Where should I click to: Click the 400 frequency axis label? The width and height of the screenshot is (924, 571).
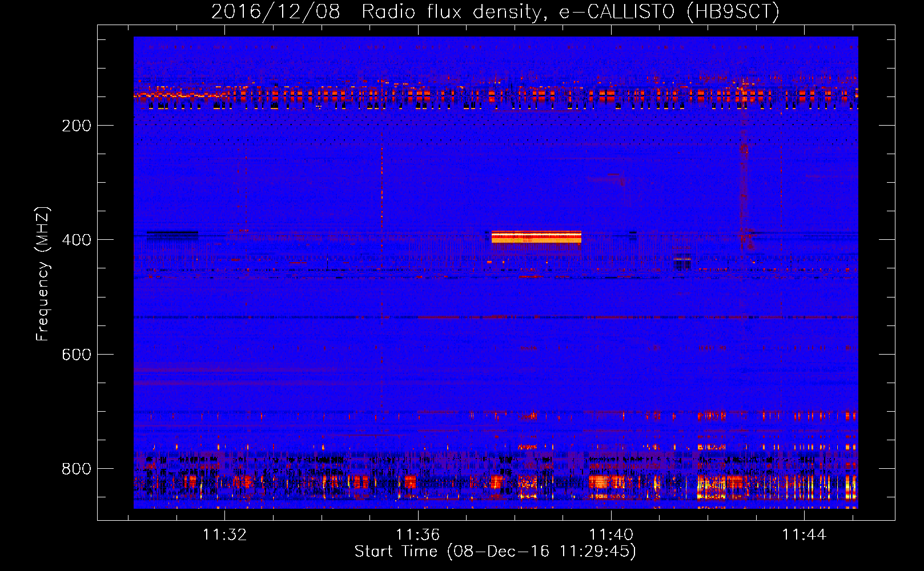coord(77,240)
